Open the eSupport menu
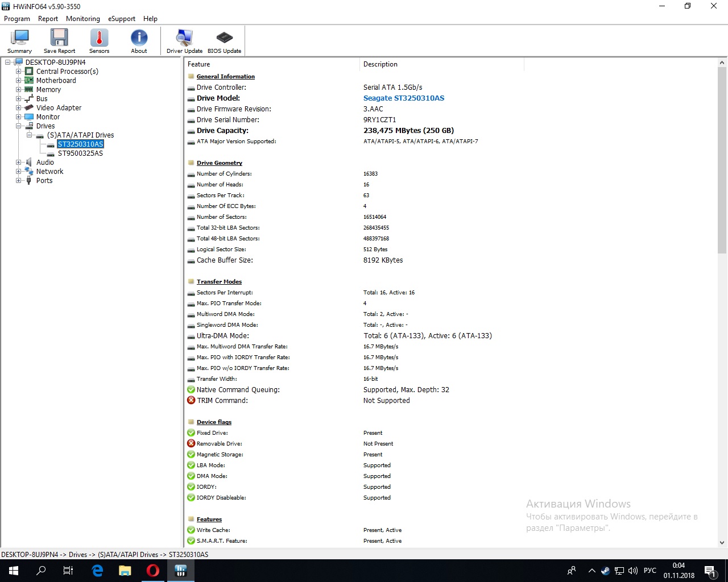The height and width of the screenshot is (582, 728). (122, 19)
